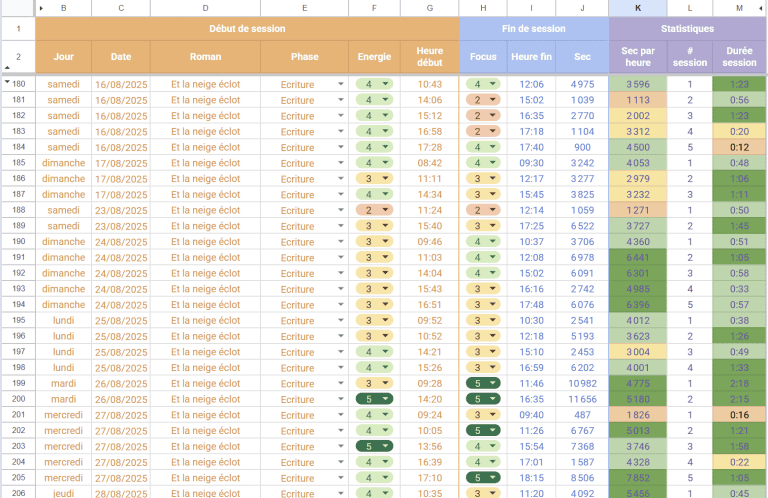Open the Phase dropdown arrow in row 185

coord(341,163)
